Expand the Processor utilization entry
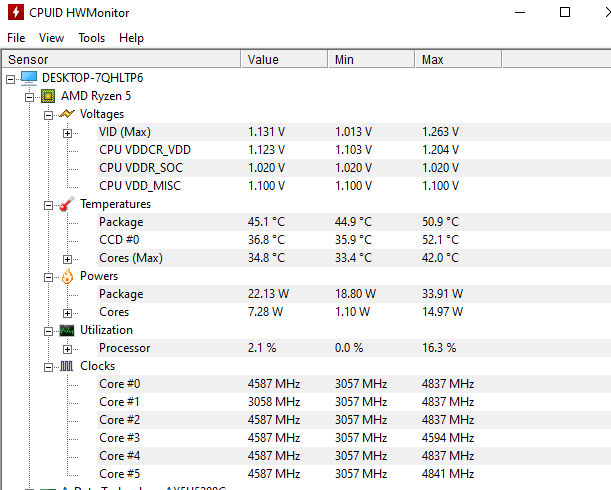The height and width of the screenshot is (490, 611). (67, 348)
